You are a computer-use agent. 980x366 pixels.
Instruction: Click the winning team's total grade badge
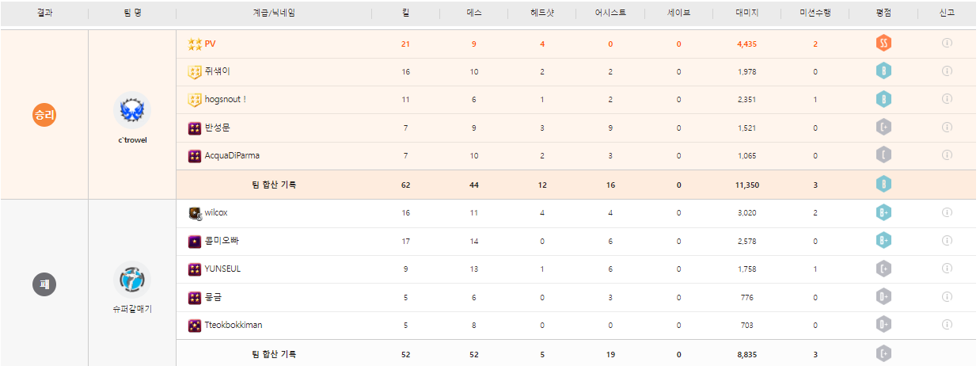point(884,185)
